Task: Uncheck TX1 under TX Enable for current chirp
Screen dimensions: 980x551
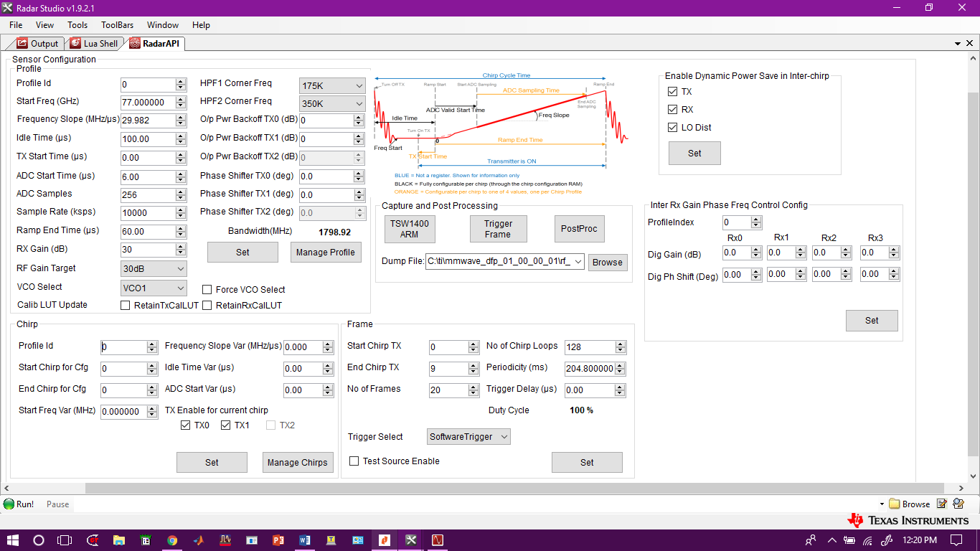Action: coord(225,425)
